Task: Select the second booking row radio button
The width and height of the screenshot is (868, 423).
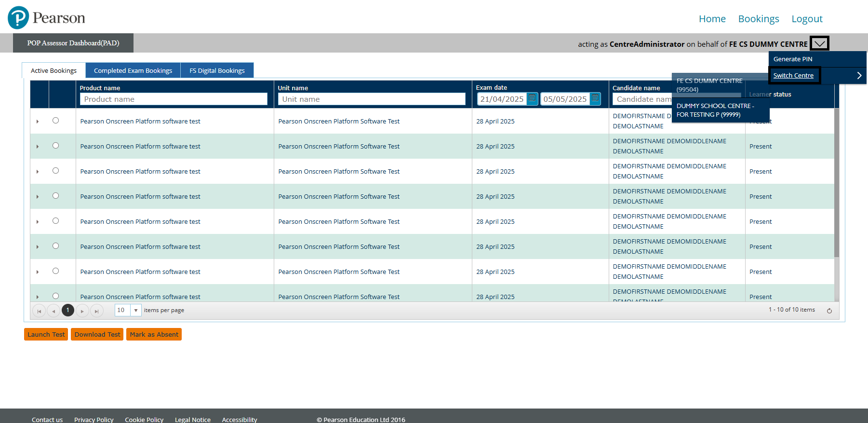Action: coord(56,146)
